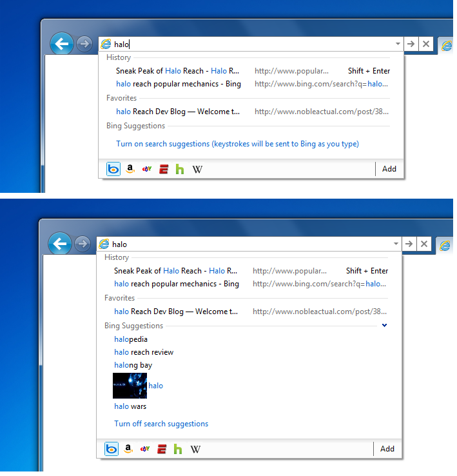Select eBay search provider in top dropdown
Screen dimensions: 457x476
(x=147, y=169)
